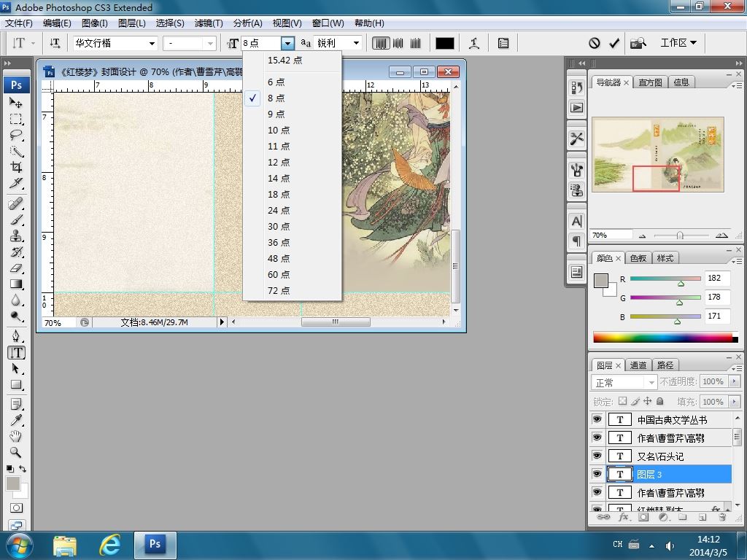The image size is (747, 560).
Task: Set top-align vertical text
Action: (x=381, y=43)
